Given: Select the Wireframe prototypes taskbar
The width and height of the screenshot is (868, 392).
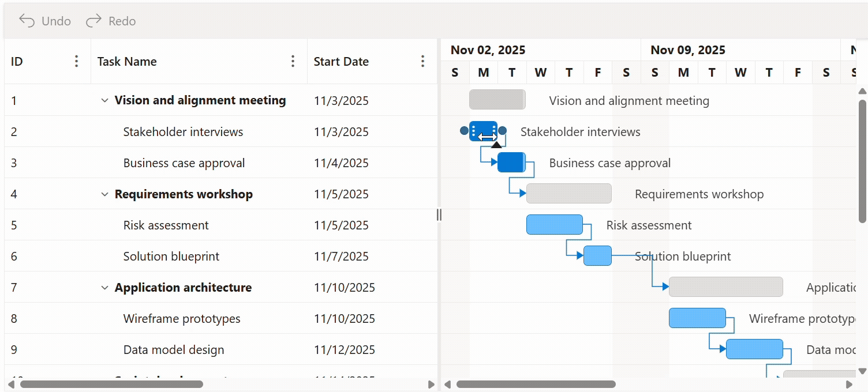Looking at the screenshot, I should point(697,318).
